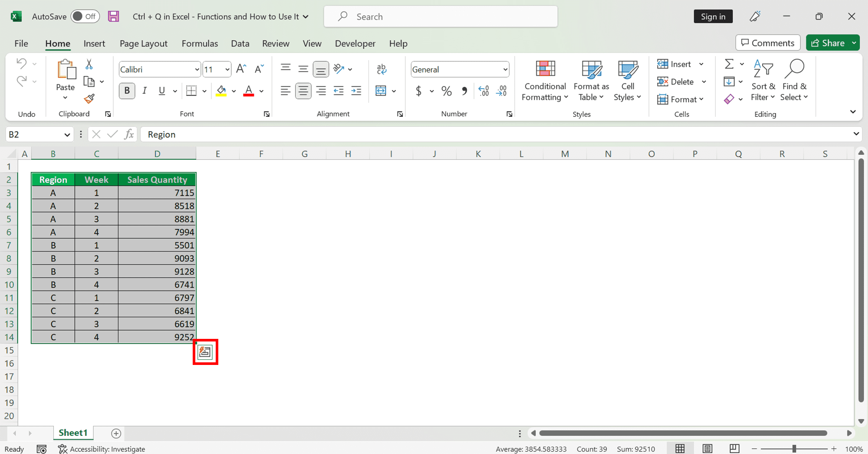Switch to the Developer tab
Screen dimensions: 868x454
pos(355,43)
